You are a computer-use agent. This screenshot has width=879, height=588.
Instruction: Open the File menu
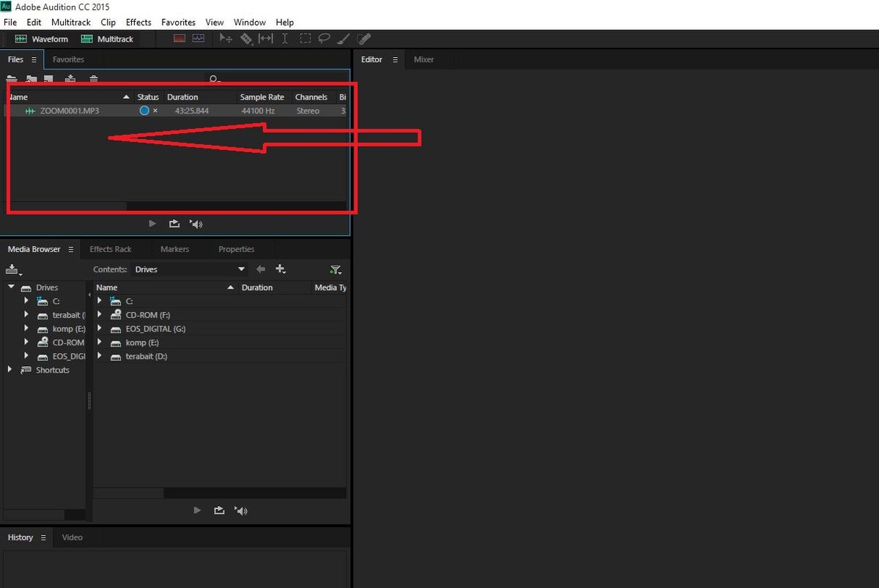10,23
